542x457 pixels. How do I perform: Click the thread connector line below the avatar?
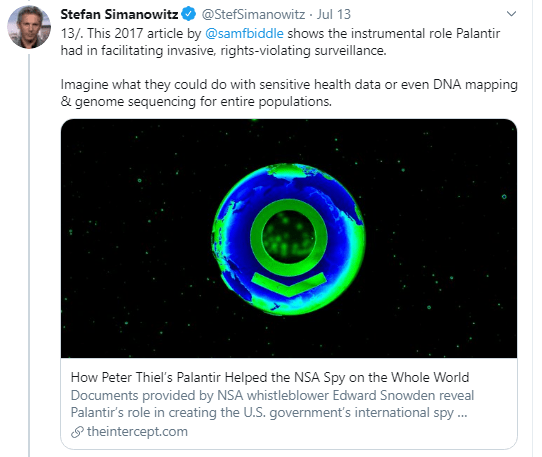click(x=29, y=254)
